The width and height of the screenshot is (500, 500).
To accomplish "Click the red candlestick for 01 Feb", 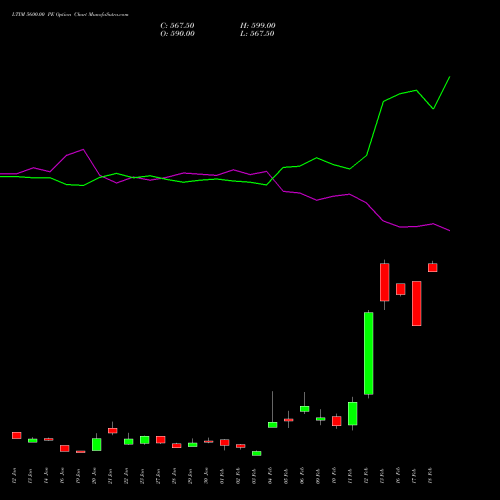I will tap(225, 442).
